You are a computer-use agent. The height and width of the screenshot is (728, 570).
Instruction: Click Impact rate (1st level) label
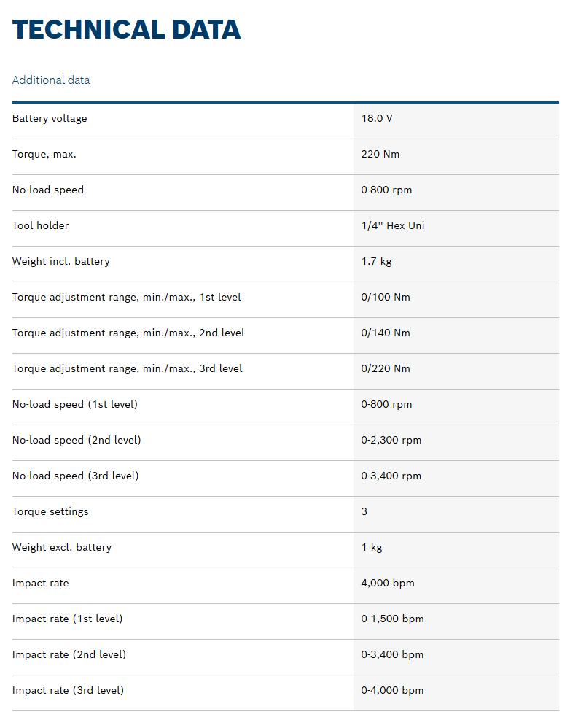tap(68, 619)
